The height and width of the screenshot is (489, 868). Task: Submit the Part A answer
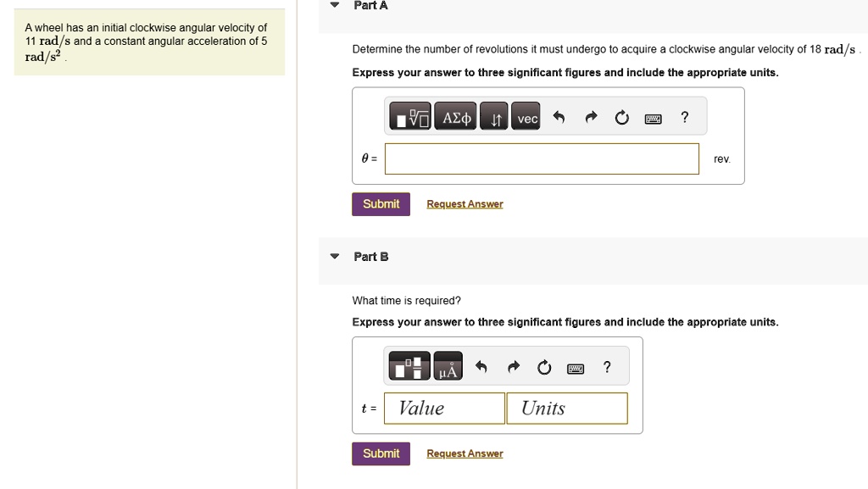click(x=381, y=204)
